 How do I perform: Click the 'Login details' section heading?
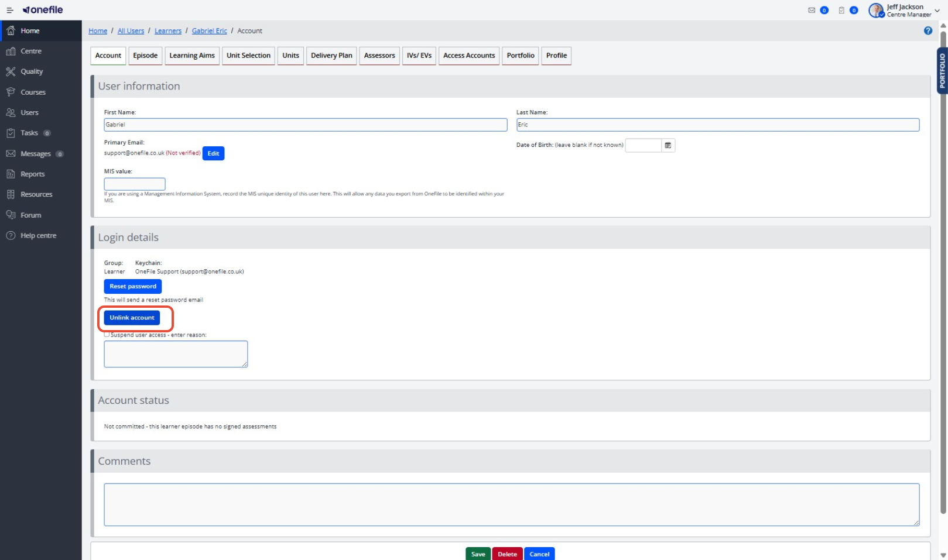pos(128,237)
